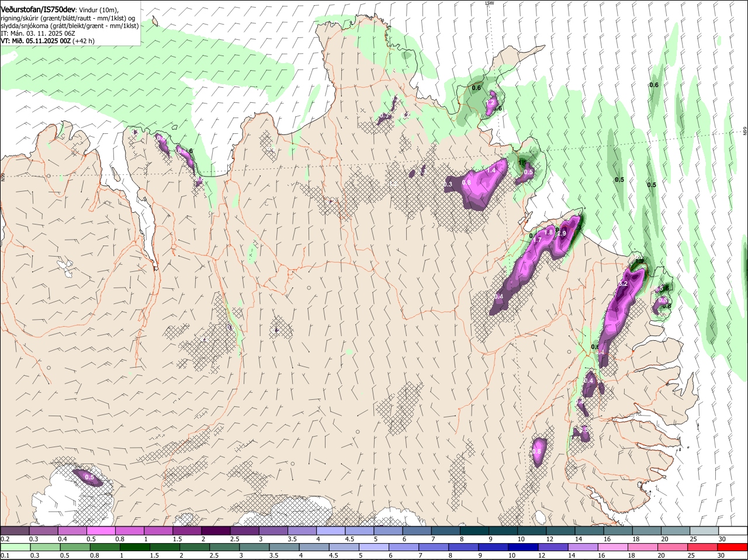Click the 'IT: Mán. 03. 11. 2025 06Z' line

37,33
